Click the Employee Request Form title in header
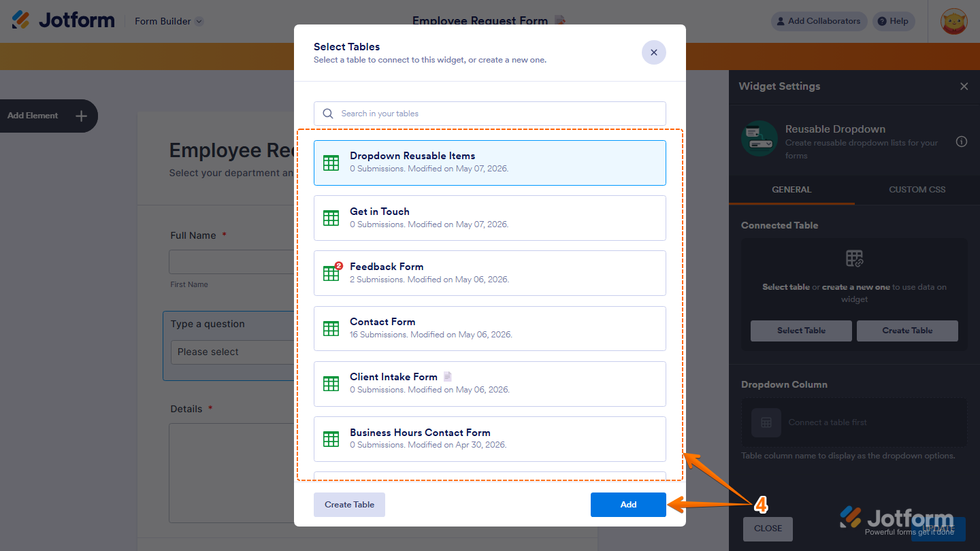This screenshot has height=551, width=980. pyautogui.click(x=480, y=20)
